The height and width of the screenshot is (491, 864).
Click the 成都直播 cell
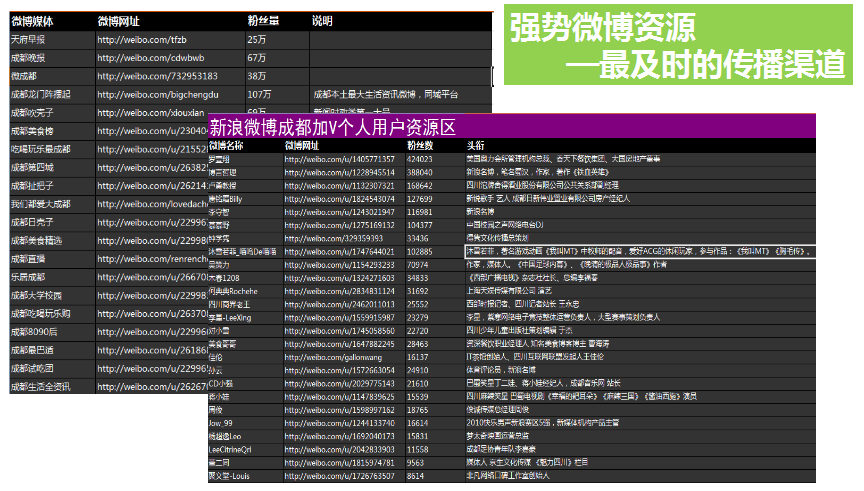pyautogui.click(x=52, y=259)
